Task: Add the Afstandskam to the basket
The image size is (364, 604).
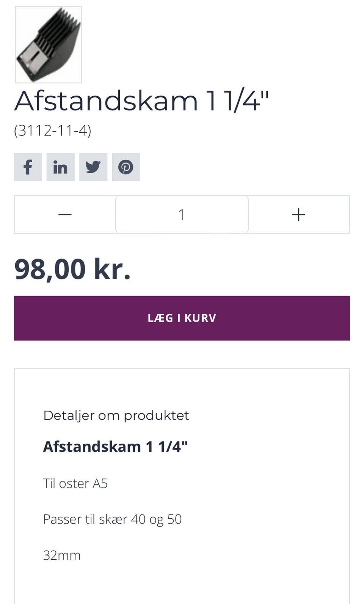Action: pyautogui.click(x=182, y=318)
